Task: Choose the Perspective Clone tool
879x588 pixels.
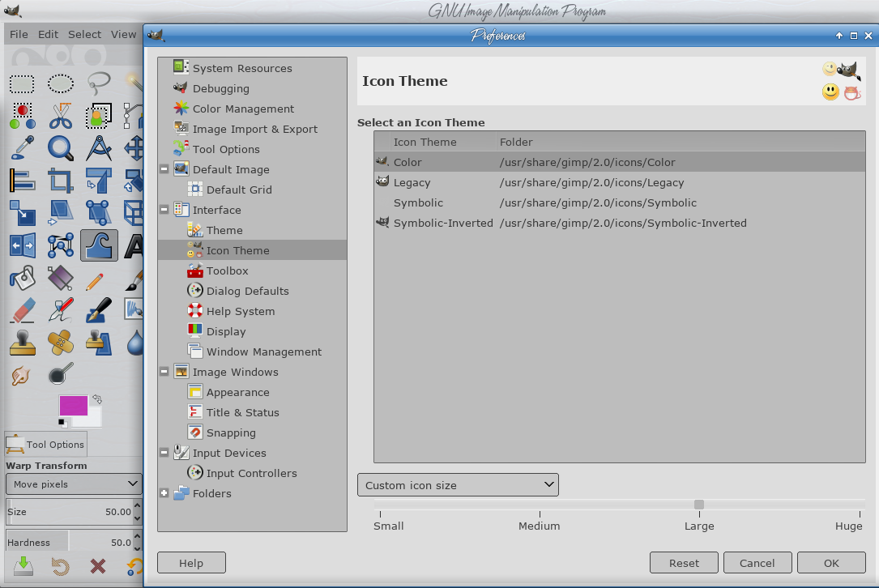Action: click(99, 343)
